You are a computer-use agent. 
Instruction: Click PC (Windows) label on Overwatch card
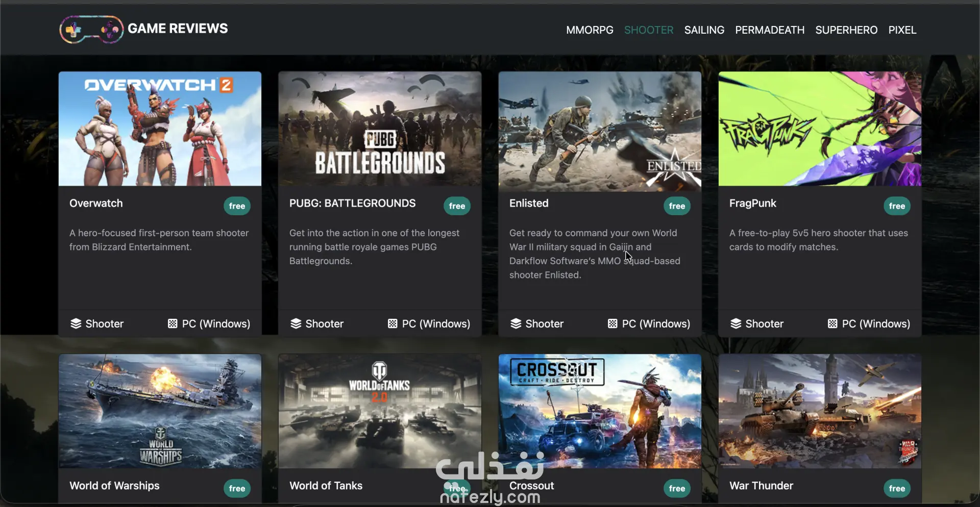pyautogui.click(x=216, y=324)
